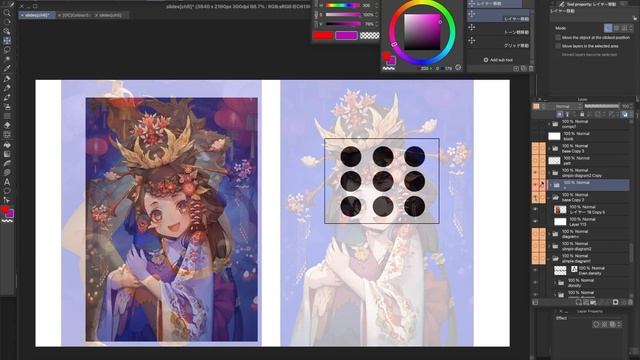Select the Move layer tool in toolbar
This screenshot has height=360, width=640.
point(7,41)
